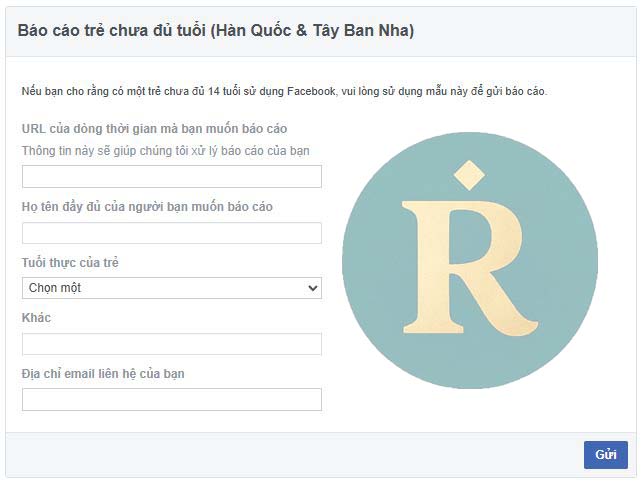
Task: Click the intro paragraph about under-14 children
Action: 284,91
